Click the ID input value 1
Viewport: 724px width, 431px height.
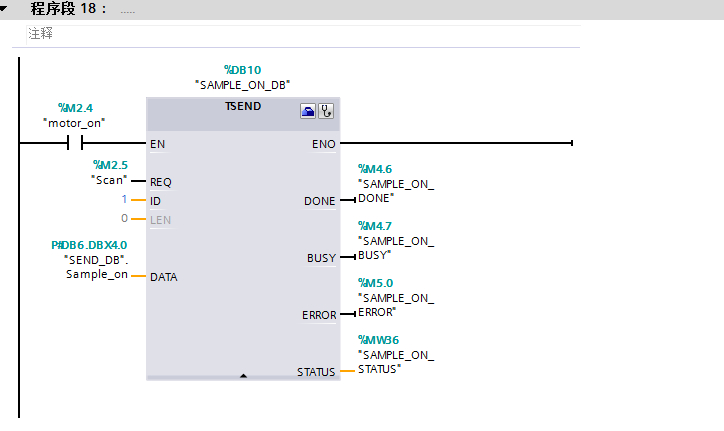click(125, 200)
